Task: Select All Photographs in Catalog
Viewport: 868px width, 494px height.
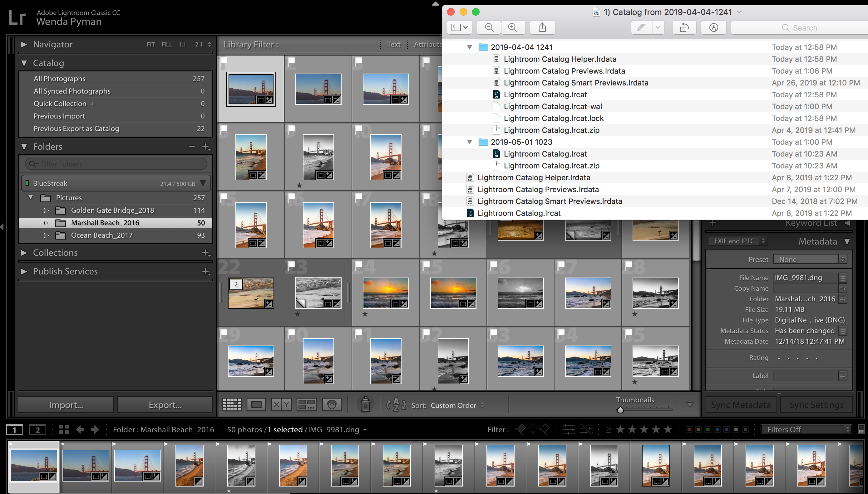Action: [59, 79]
